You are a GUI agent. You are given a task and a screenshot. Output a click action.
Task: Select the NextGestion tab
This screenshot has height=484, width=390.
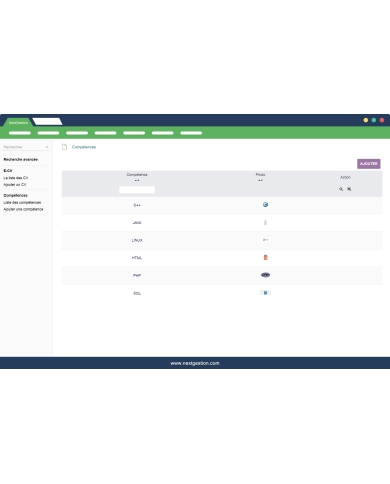coord(18,122)
